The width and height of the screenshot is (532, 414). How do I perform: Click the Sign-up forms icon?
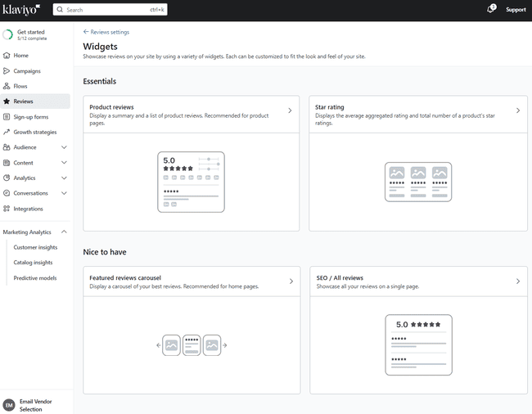(7, 117)
